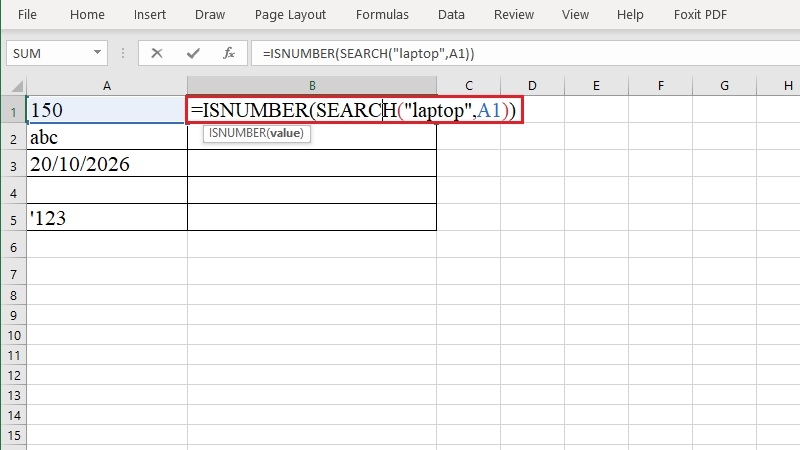
Task: Select row 1 header
Action: 14,110
